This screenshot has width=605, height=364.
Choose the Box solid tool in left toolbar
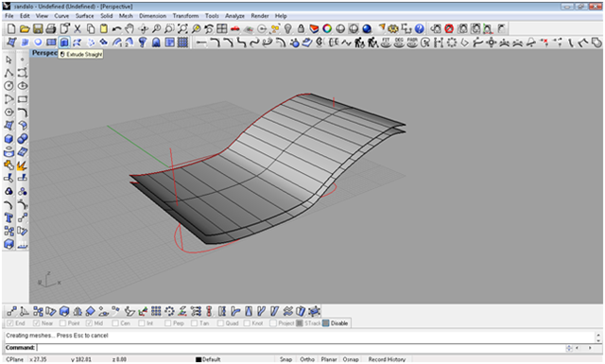(9, 139)
